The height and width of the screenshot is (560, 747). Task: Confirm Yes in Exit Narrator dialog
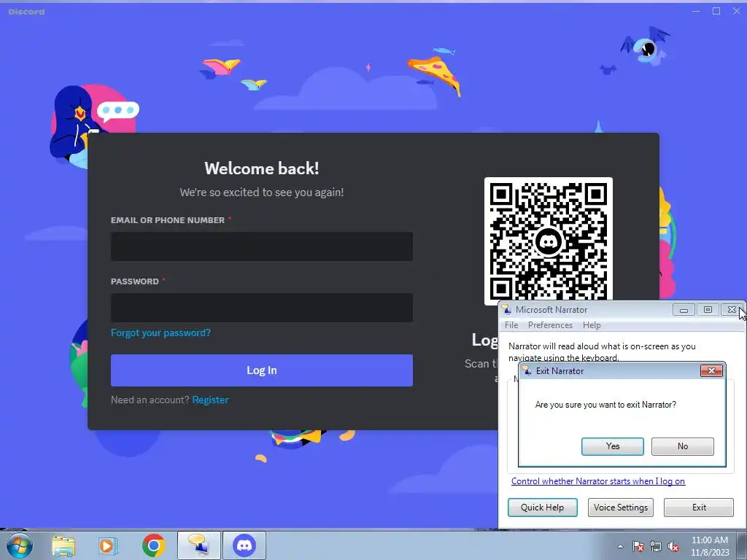click(x=612, y=446)
